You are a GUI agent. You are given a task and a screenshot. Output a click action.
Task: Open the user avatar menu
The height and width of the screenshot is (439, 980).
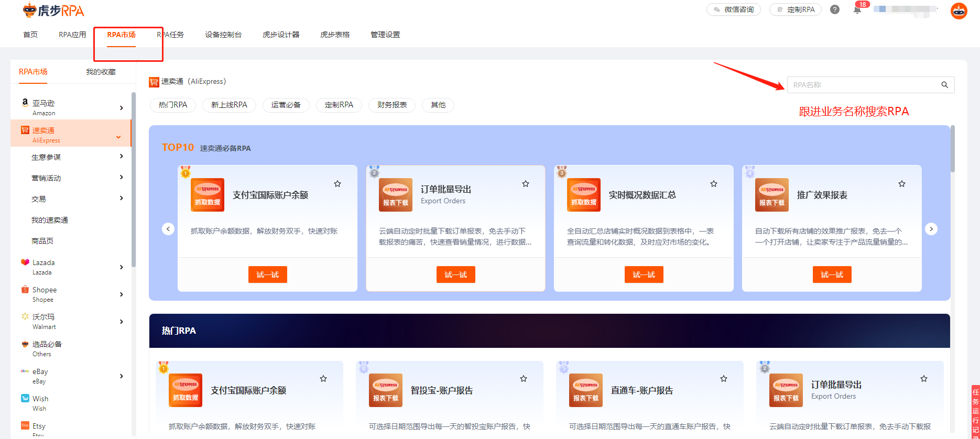959,10
